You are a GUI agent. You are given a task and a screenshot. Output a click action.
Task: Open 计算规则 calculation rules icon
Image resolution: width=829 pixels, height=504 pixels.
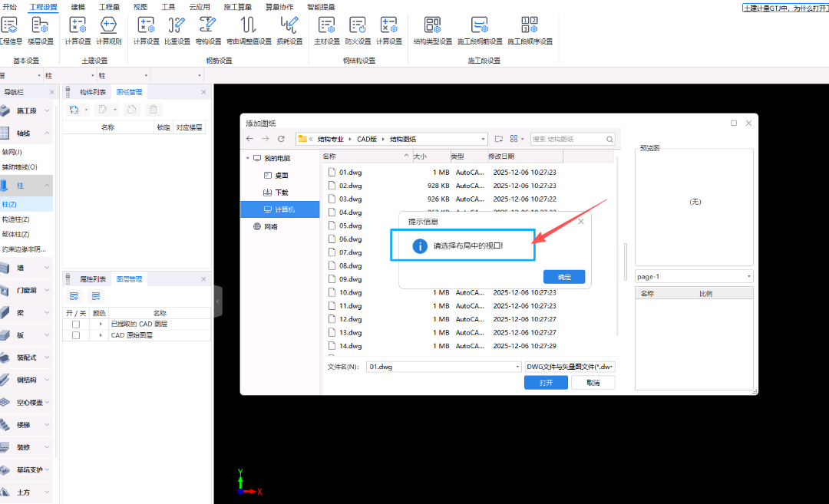coord(108,25)
